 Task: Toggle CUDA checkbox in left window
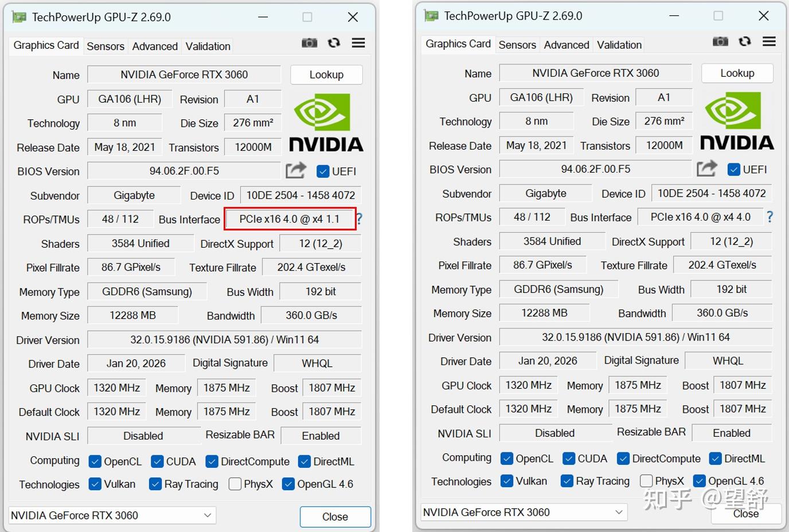tap(157, 461)
